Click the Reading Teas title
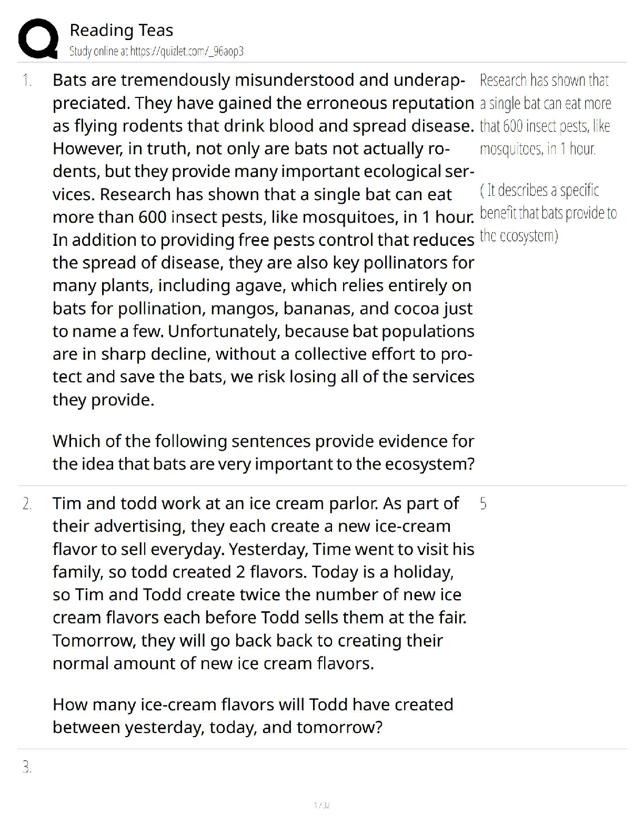This screenshot has height=834, width=644. 122,30
